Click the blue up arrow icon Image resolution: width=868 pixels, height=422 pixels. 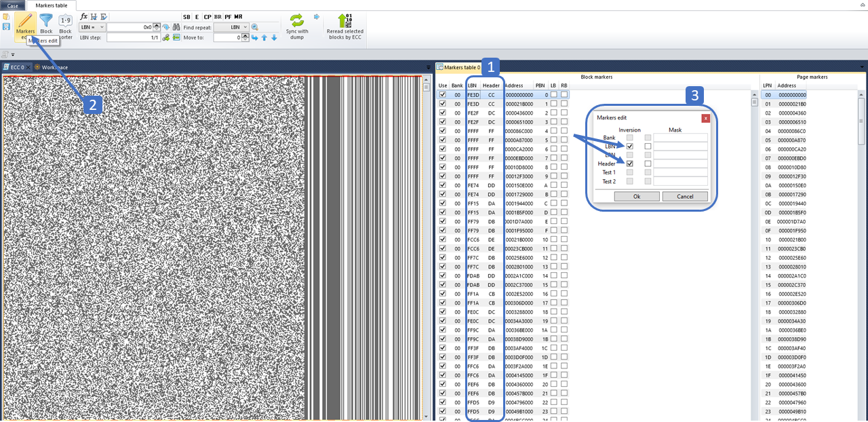264,37
